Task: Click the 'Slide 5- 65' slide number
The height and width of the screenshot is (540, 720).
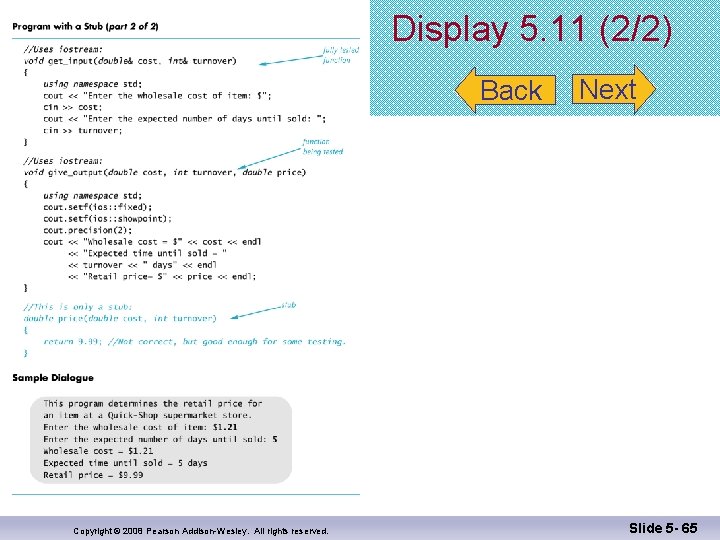Action: [x=663, y=528]
